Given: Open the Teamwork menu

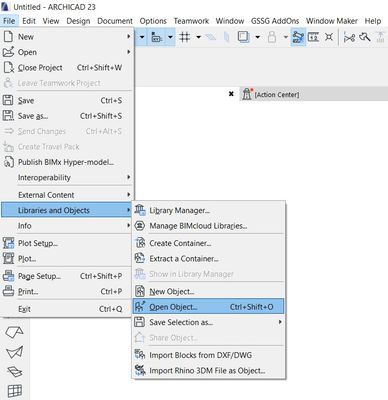Looking at the screenshot, I should tap(191, 21).
